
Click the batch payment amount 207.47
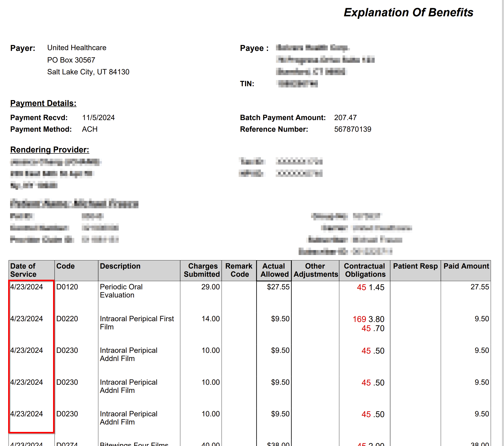(x=345, y=118)
